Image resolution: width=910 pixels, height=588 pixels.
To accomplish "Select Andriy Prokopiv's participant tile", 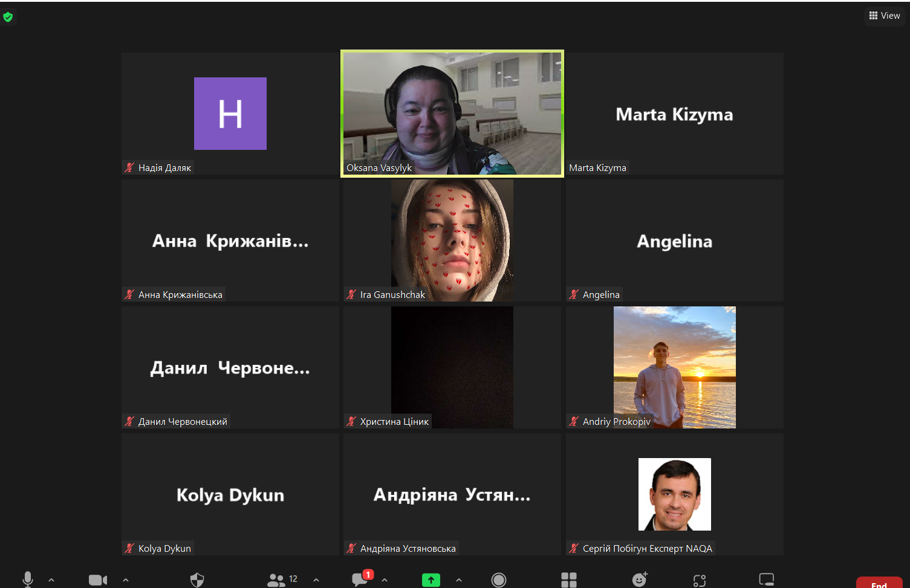I will (x=674, y=367).
